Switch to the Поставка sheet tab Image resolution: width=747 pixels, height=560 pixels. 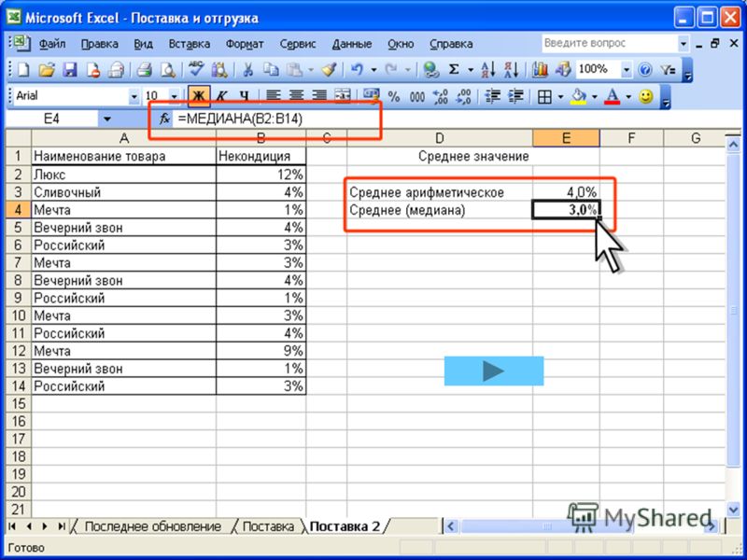point(268,526)
